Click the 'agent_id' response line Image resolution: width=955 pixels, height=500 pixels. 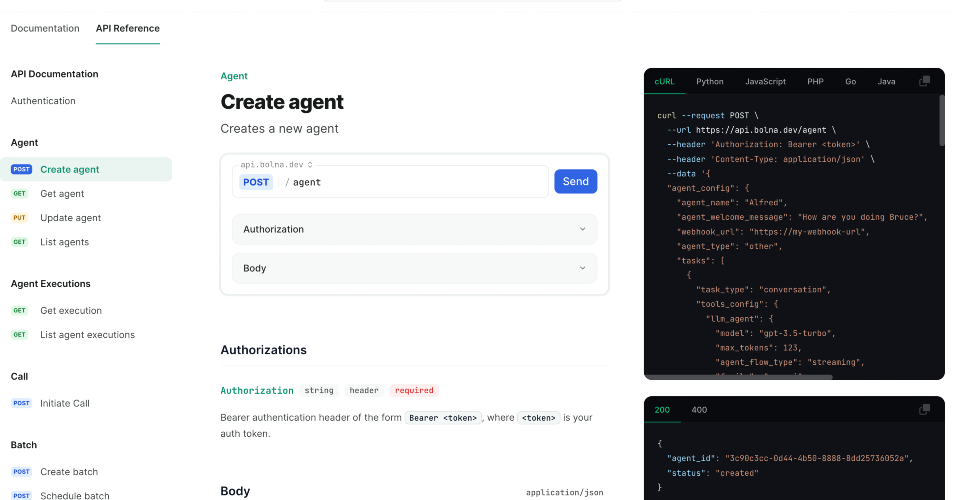pos(790,459)
